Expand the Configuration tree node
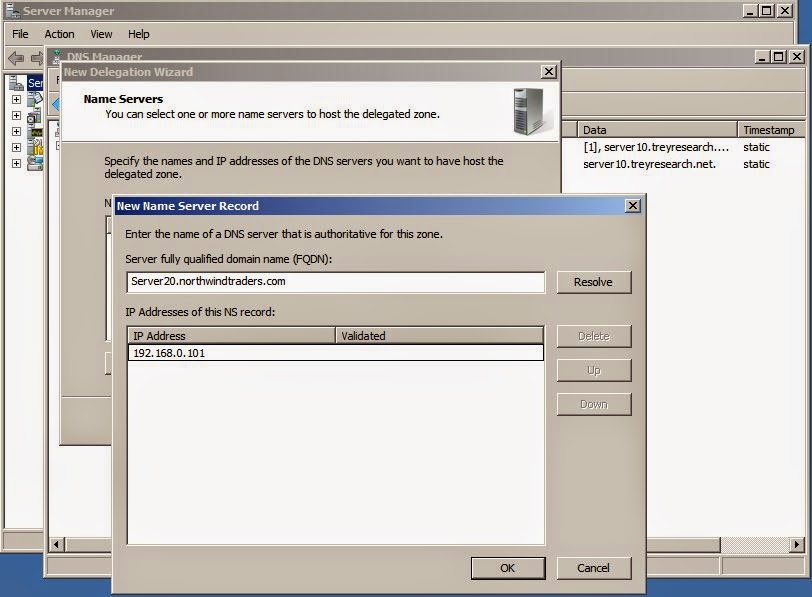Image resolution: width=812 pixels, height=597 pixels. pos(17,148)
